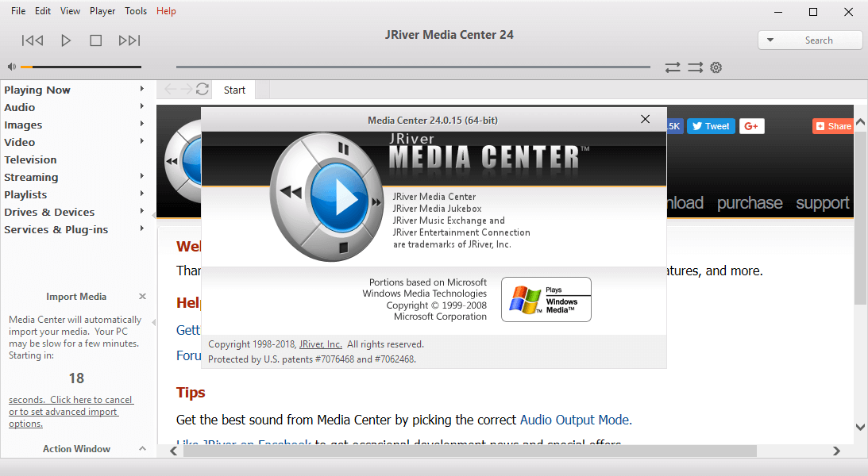Image resolution: width=868 pixels, height=476 pixels.
Task: Click the horizontal scrollbar thumb
Action: pyautogui.click(x=469, y=451)
